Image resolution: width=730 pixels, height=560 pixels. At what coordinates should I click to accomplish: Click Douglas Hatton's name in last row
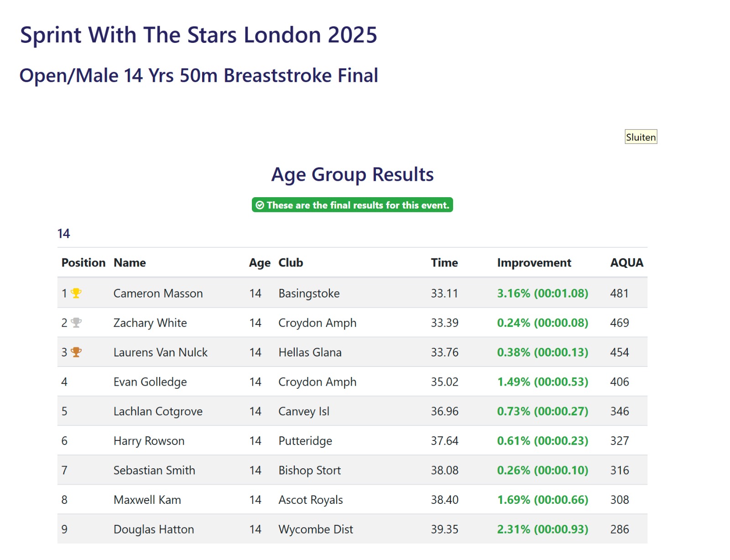154,529
